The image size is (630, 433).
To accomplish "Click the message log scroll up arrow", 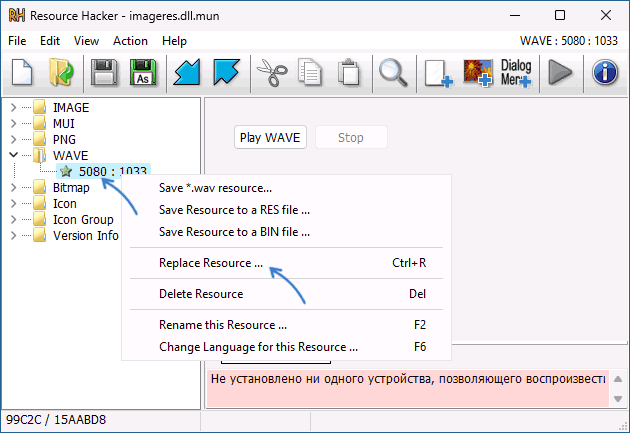I will [618, 379].
